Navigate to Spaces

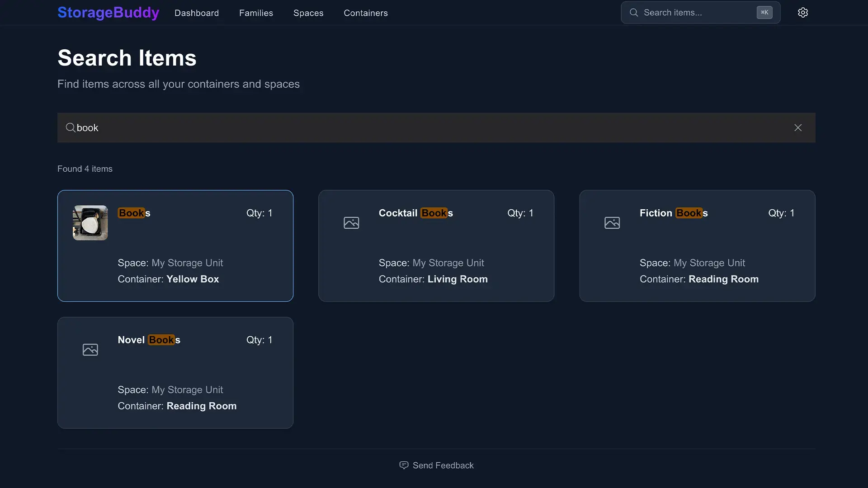tap(308, 13)
